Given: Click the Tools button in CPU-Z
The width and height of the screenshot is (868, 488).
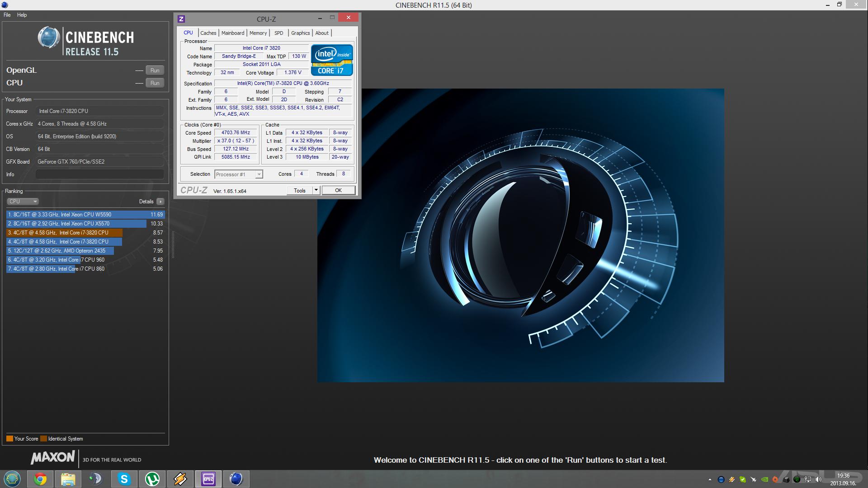Looking at the screenshot, I should click(300, 190).
